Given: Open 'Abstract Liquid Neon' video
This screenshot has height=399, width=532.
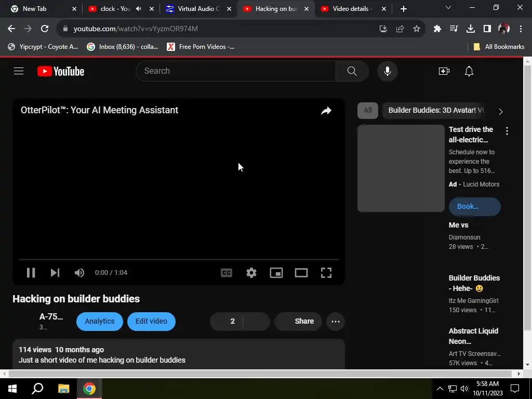Looking at the screenshot, I should pyautogui.click(x=473, y=336).
